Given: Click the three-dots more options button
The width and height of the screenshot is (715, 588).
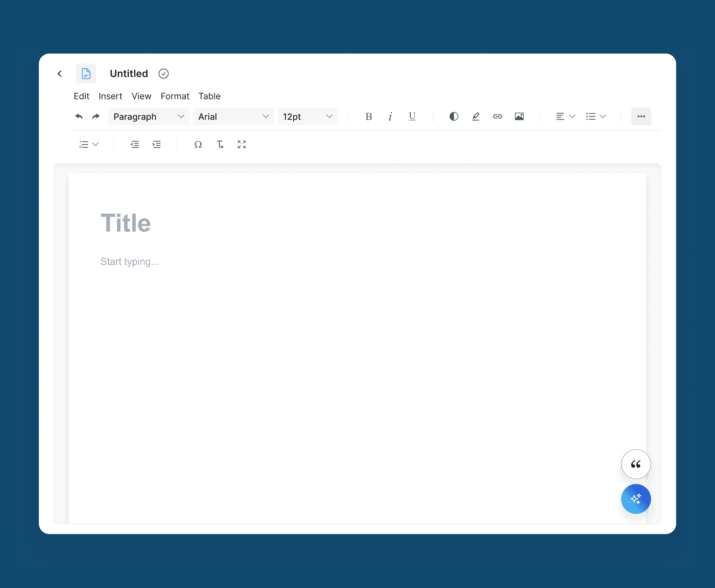Looking at the screenshot, I should click(641, 117).
